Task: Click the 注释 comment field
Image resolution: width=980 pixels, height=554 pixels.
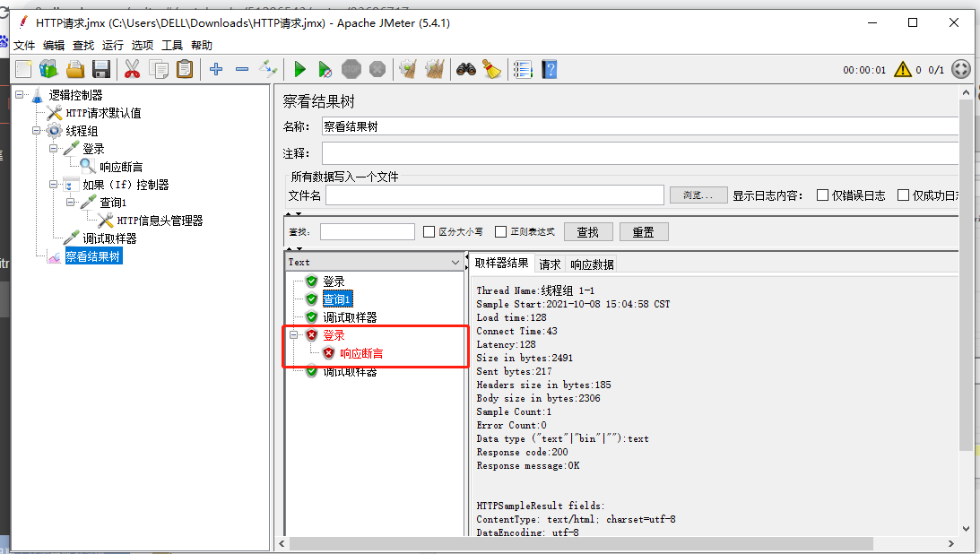Action: pyautogui.click(x=640, y=153)
